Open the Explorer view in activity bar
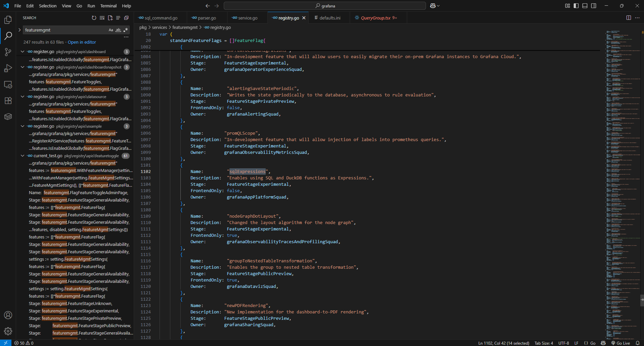Image resolution: width=644 pixels, height=346 pixels. pos(8,20)
